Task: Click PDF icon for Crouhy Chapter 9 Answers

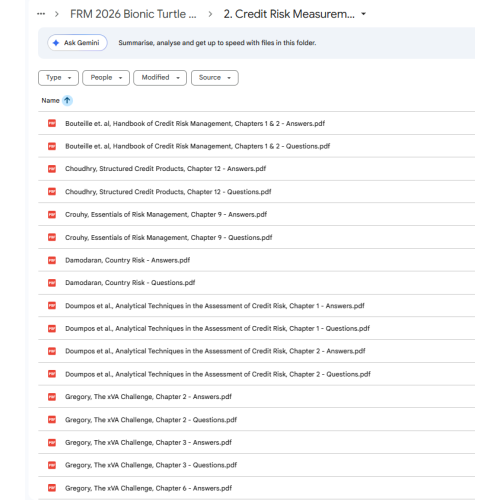Action: (x=52, y=215)
